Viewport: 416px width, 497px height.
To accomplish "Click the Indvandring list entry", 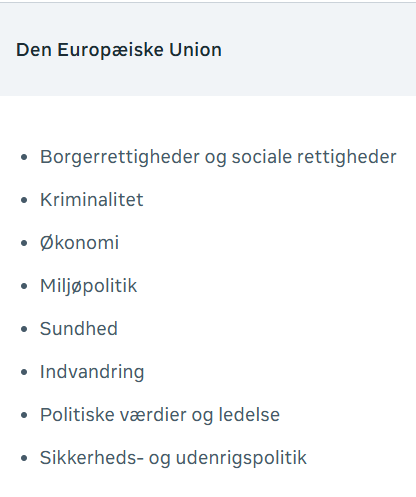I will [92, 372].
